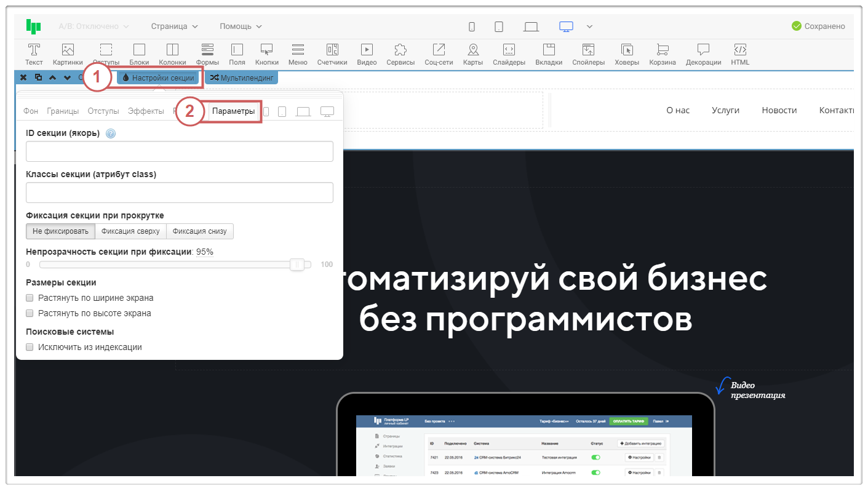Click the section opacity slider handle

point(297,265)
